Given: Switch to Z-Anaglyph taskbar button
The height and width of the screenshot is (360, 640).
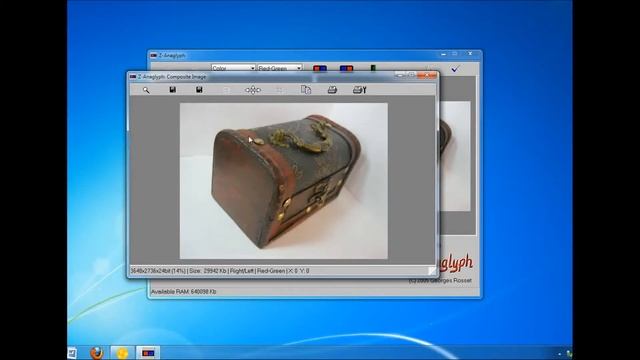Looking at the screenshot, I should (x=148, y=353).
